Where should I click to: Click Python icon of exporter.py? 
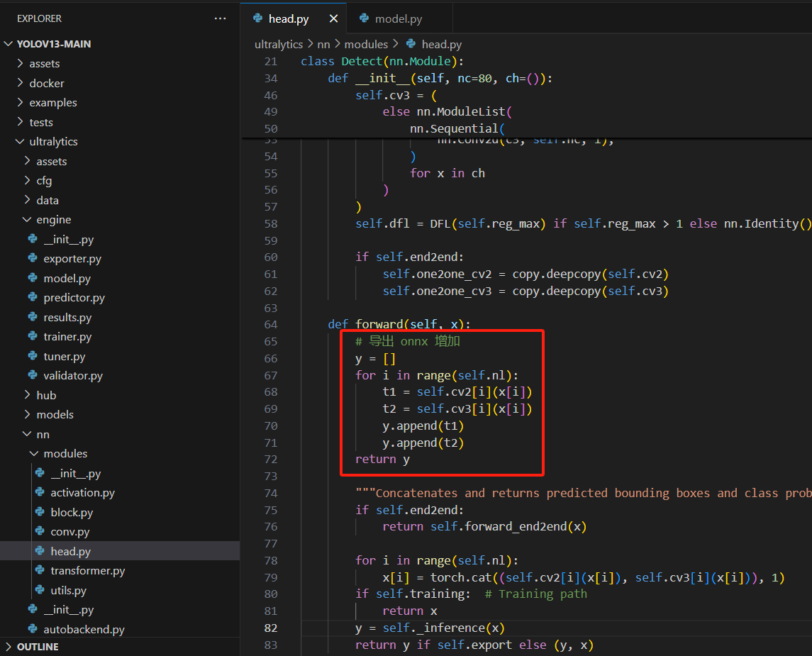(x=33, y=258)
